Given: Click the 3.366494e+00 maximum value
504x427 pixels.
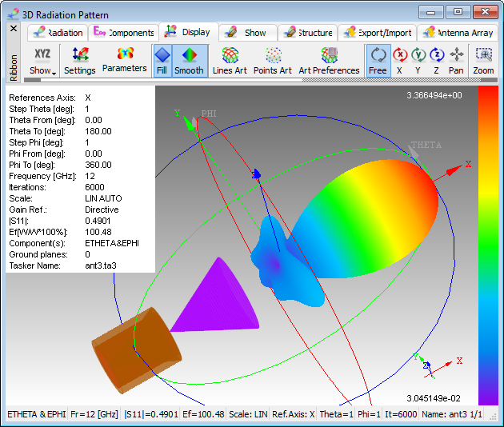Looking at the screenshot, I should tap(434, 95).
